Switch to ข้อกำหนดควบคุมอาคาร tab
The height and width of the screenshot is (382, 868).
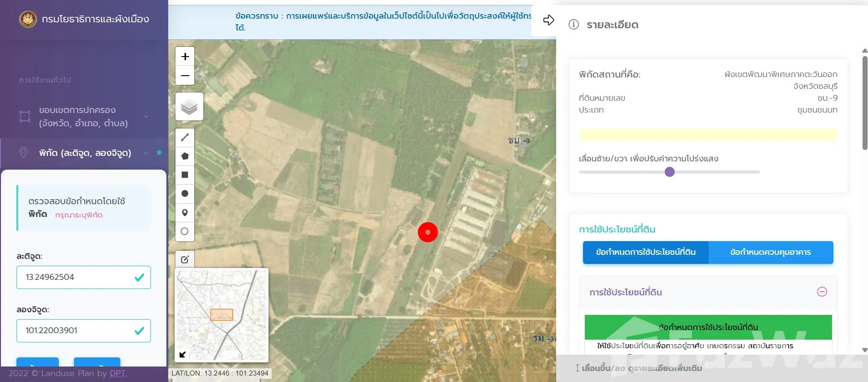770,253
